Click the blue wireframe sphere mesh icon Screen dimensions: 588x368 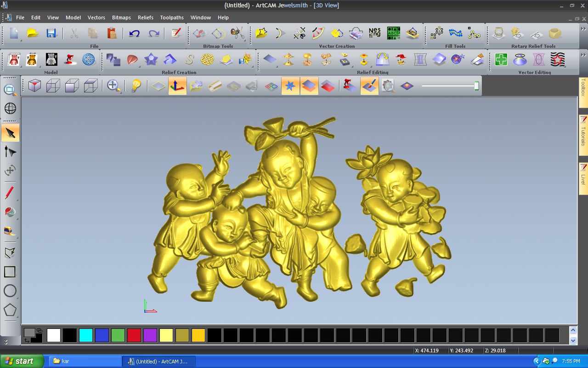88,59
